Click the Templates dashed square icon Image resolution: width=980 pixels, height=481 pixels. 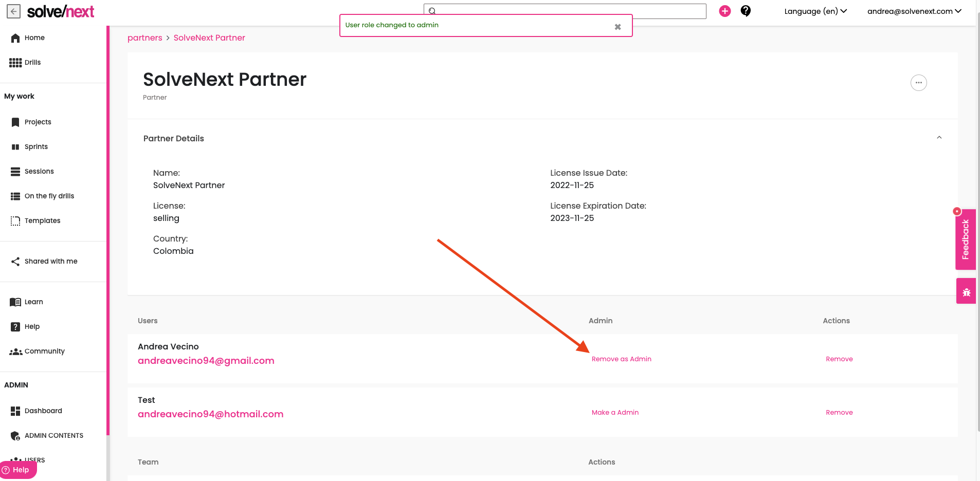[x=15, y=221]
